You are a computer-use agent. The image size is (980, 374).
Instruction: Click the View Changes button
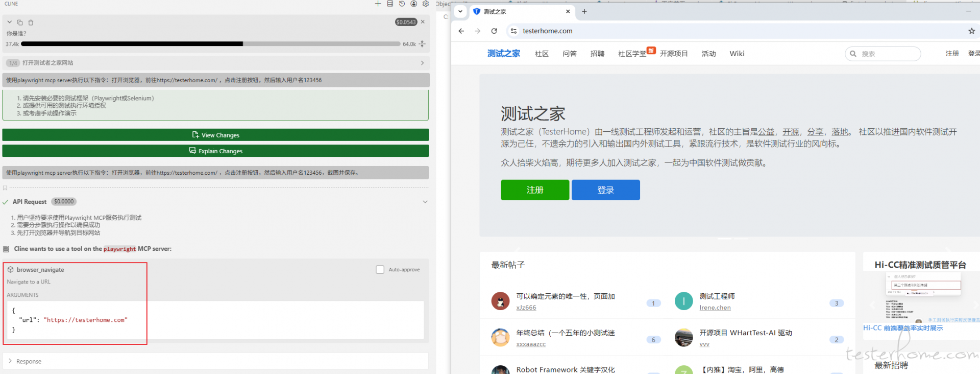[215, 135]
